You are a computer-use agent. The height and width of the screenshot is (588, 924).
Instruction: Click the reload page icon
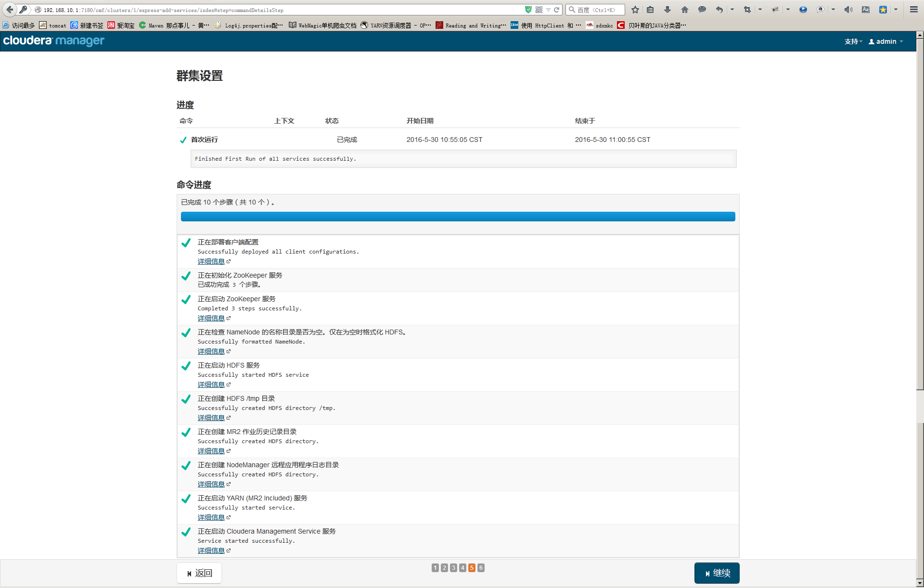pos(557,10)
